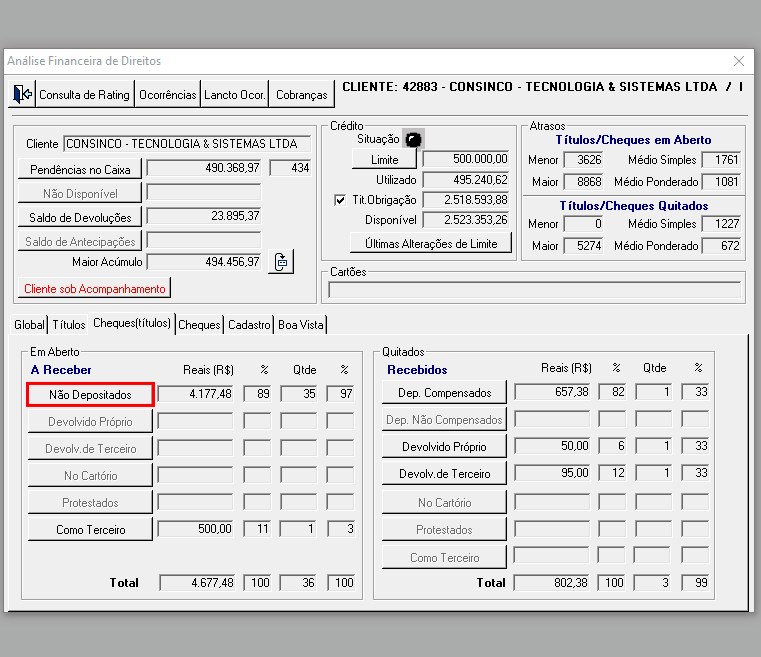Open Últimas Alterações de Limite

pyautogui.click(x=431, y=243)
